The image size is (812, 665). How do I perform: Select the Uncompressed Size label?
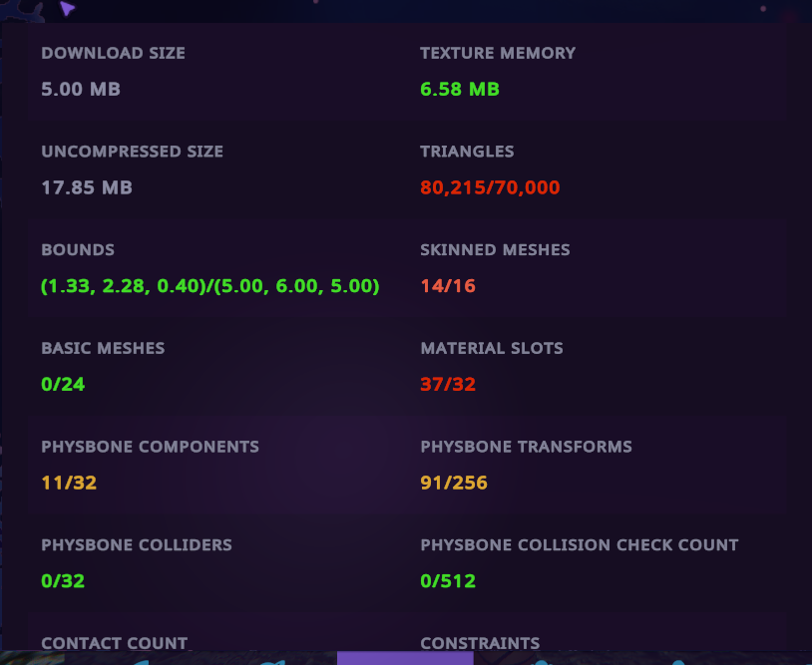pyautogui.click(x=132, y=152)
